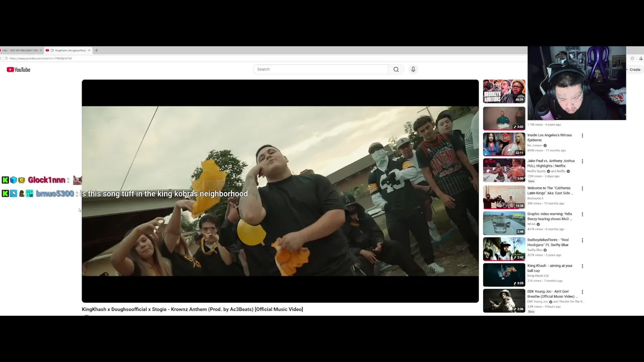
Task: Open the 3:02 duration video thumbnail
Action: point(504,118)
